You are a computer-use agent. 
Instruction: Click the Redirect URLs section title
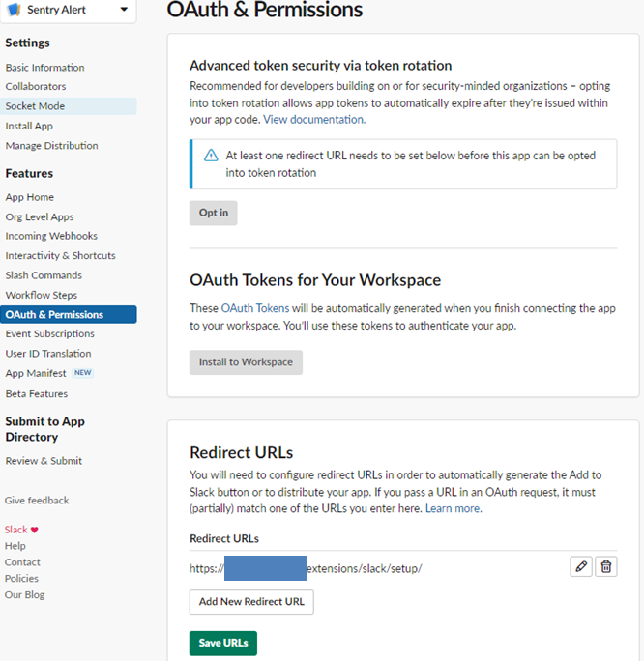[x=241, y=453]
